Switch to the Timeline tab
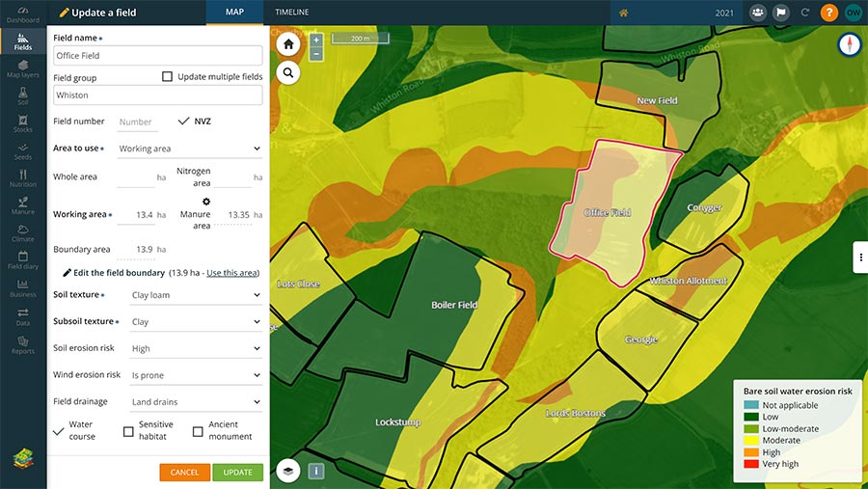The height and width of the screenshot is (489, 868). (x=292, y=13)
